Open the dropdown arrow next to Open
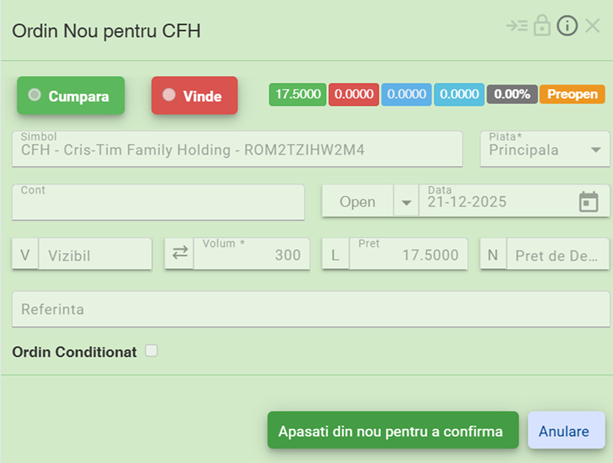This screenshot has height=463, width=613. coord(406,202)
